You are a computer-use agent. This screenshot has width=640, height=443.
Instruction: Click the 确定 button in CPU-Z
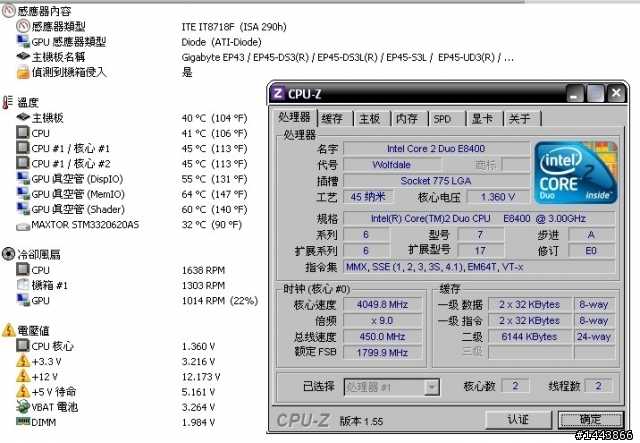591,419
